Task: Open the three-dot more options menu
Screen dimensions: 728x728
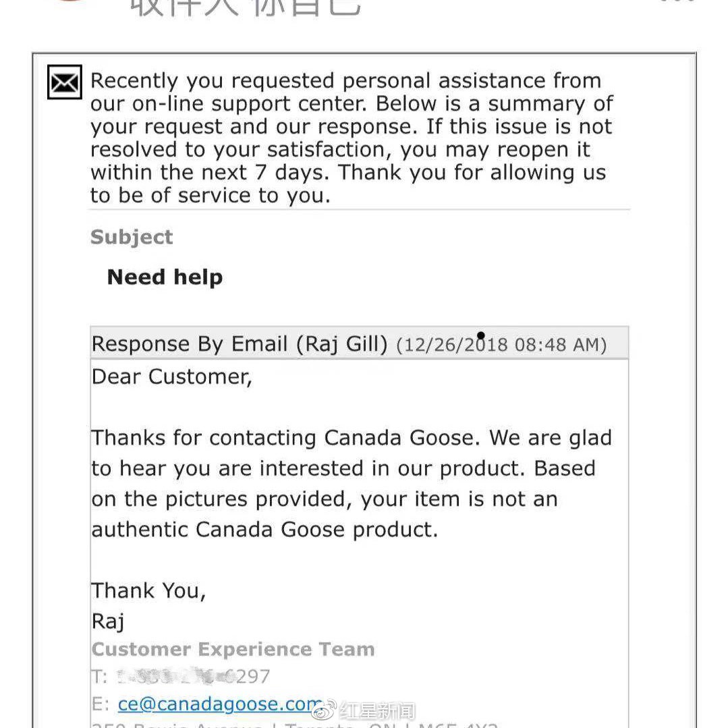Action: [677, 3]
